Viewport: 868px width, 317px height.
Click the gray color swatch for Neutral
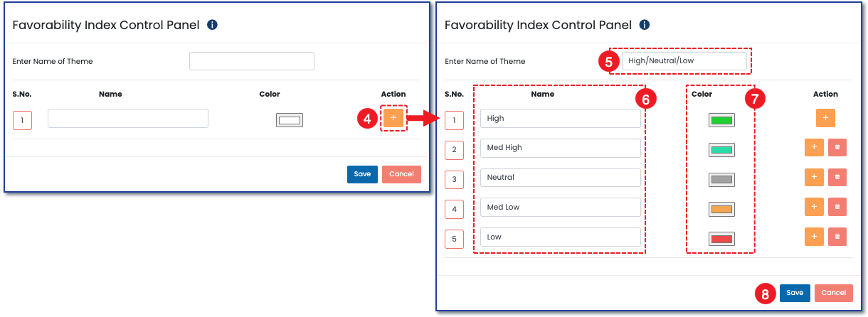[x=721, y=180]
